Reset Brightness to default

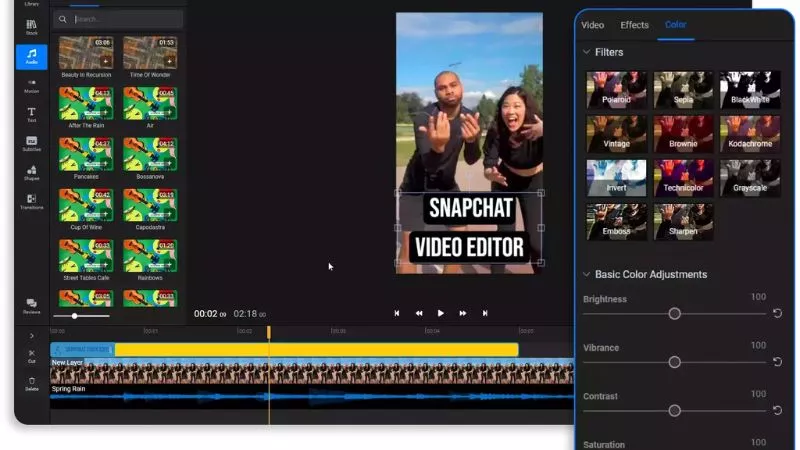click(777, 313)
